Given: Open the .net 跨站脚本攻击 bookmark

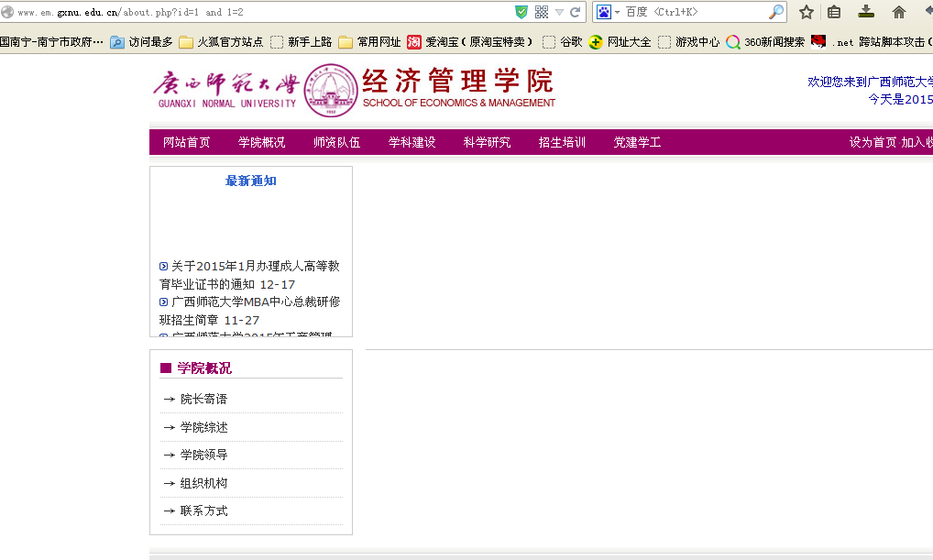Looking at the screenshot, I should pyautogui.click(x=872, y=41).
